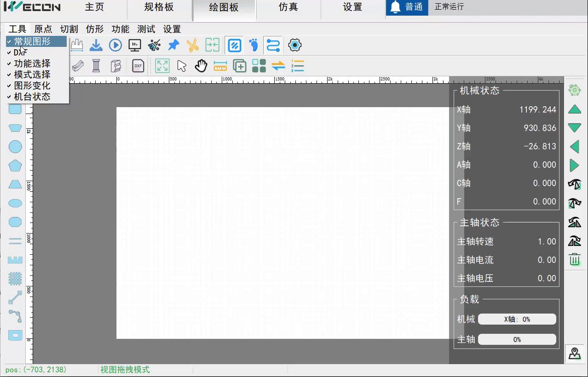Switch to the 规格板 tab

coord(159,7)
